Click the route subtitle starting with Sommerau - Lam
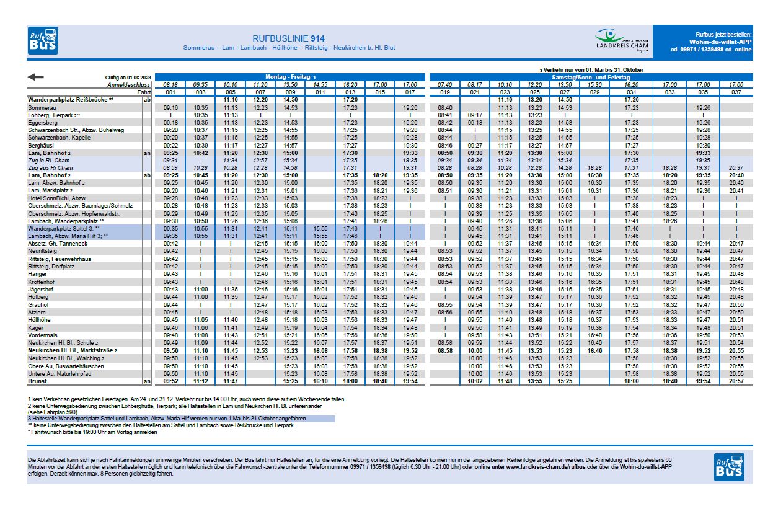Viewport: 773px width, 532px height. pos(289,48)
